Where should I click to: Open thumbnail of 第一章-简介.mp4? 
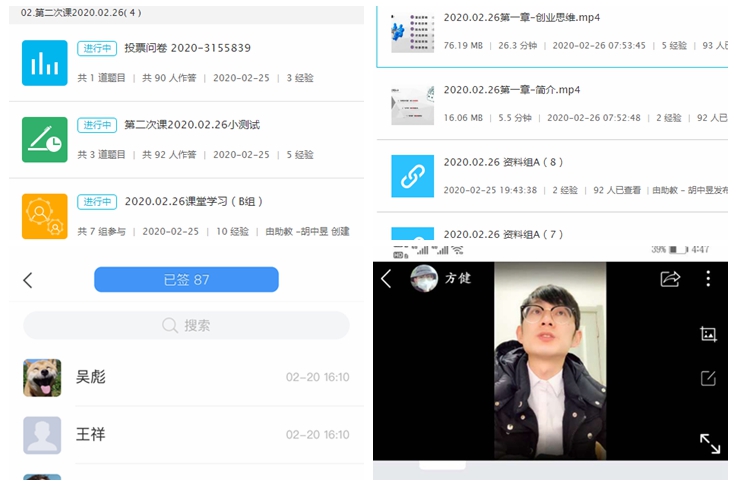(413, 105)
